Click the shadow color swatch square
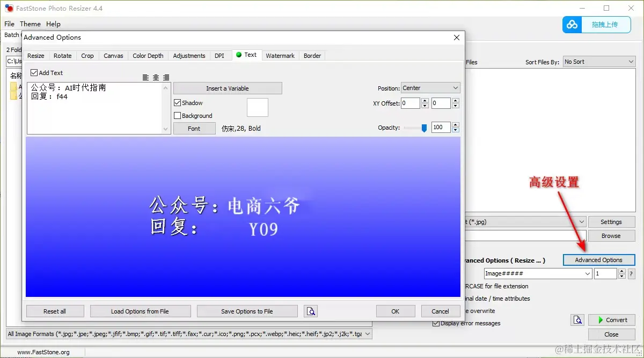644x358 pixels. click(x=257, y=107)
